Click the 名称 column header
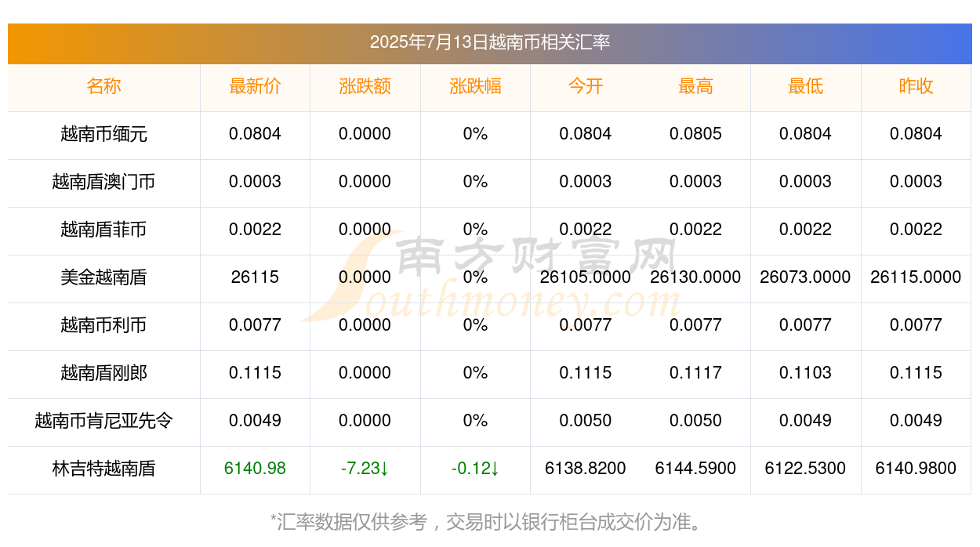This screenshot has height=547, width=980. pyautogui.click(x=103, y=86)
